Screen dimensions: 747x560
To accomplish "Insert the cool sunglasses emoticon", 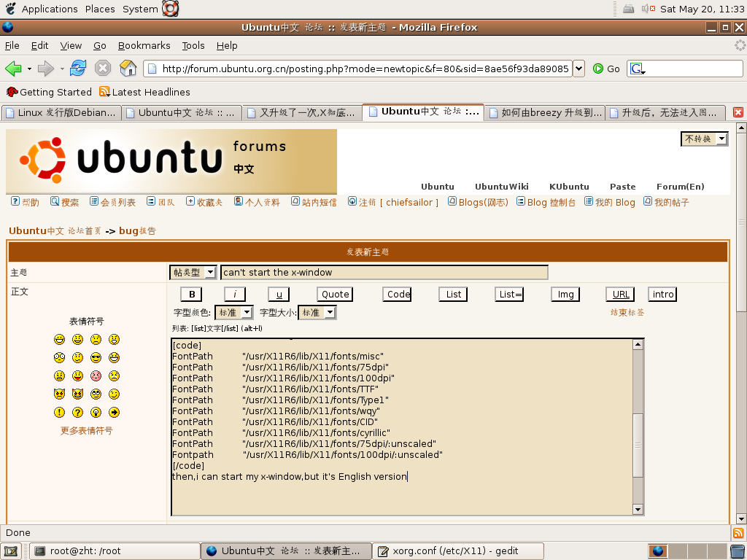I will [x=96, y=357].
